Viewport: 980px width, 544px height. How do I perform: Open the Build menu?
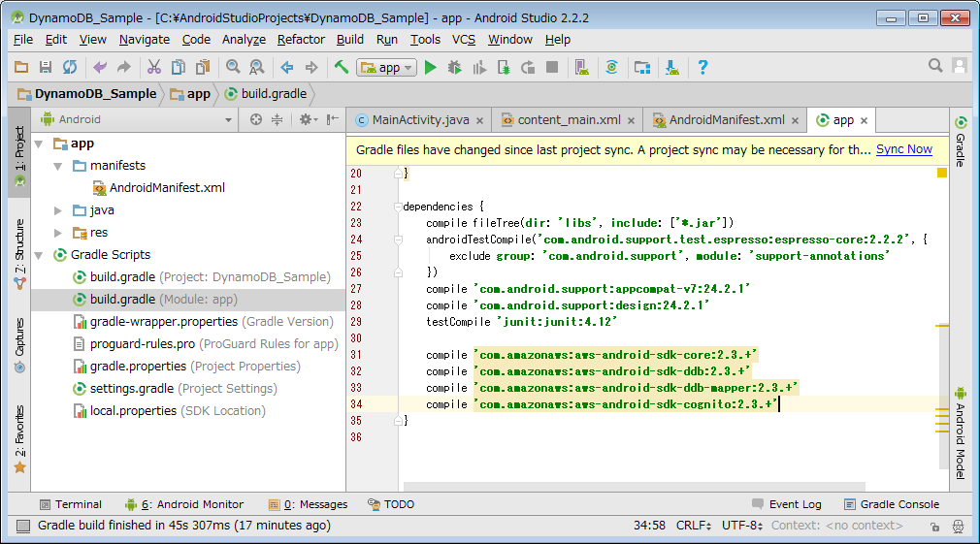(x=350, y=40)
